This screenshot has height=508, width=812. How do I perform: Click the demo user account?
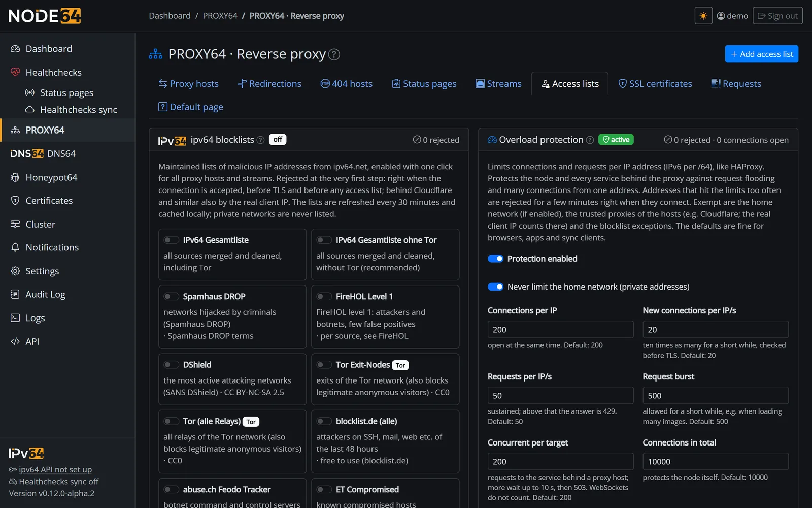pos(732,16)
